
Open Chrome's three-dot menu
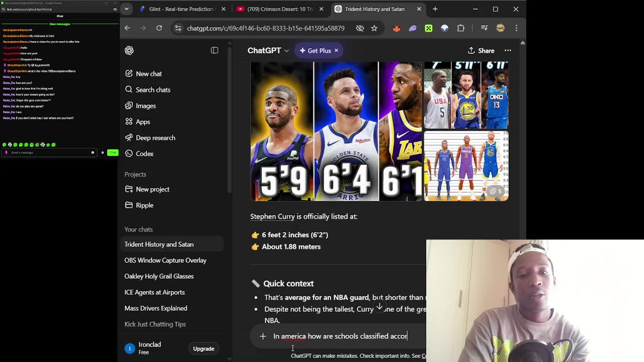[516, 28]
